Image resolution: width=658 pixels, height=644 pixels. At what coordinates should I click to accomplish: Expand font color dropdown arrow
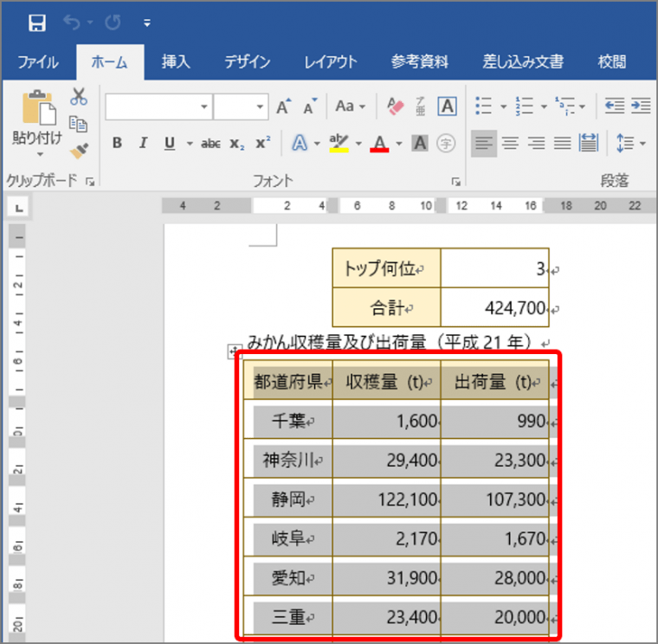398,144
